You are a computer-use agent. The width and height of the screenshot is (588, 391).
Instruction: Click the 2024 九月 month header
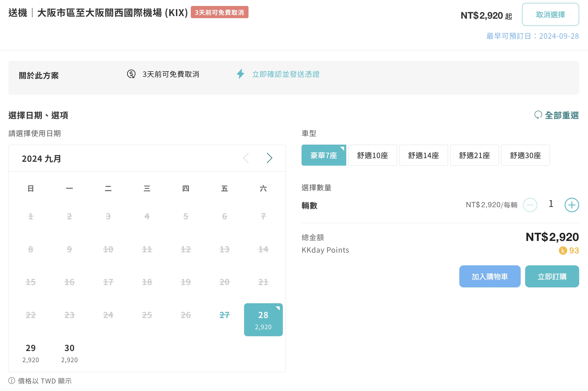click(x=41, y=158)
